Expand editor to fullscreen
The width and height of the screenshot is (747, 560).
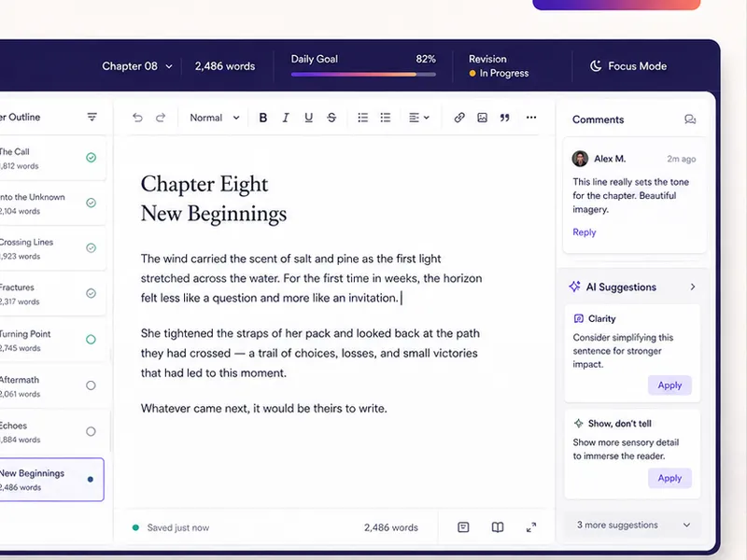point(531,527)
